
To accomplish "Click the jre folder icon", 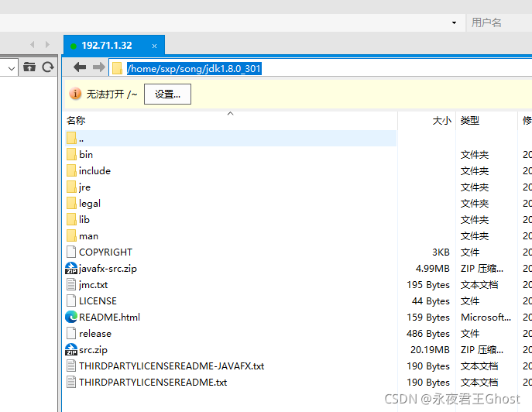I will 71,187.
